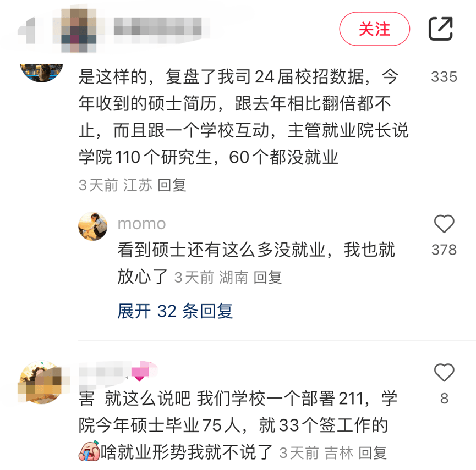The width and height of the screenshot is (476, 470).
Task: Tap the crying emoji in last comment
Action: (x=89, y=451)
